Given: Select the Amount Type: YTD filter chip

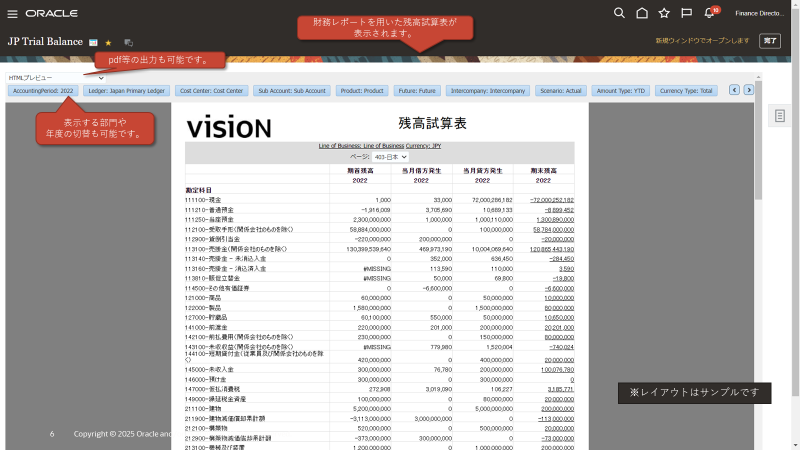Looking at the screenshot, I should coord(620,91).
